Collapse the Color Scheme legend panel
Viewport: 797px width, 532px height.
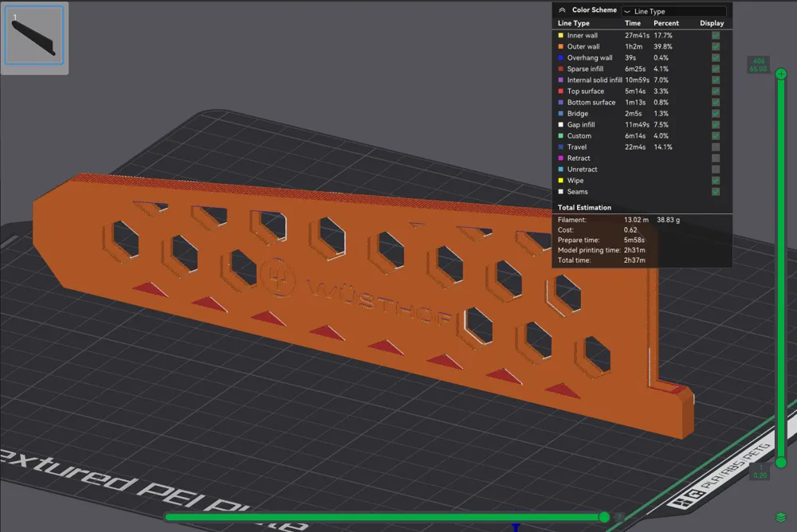562,10
